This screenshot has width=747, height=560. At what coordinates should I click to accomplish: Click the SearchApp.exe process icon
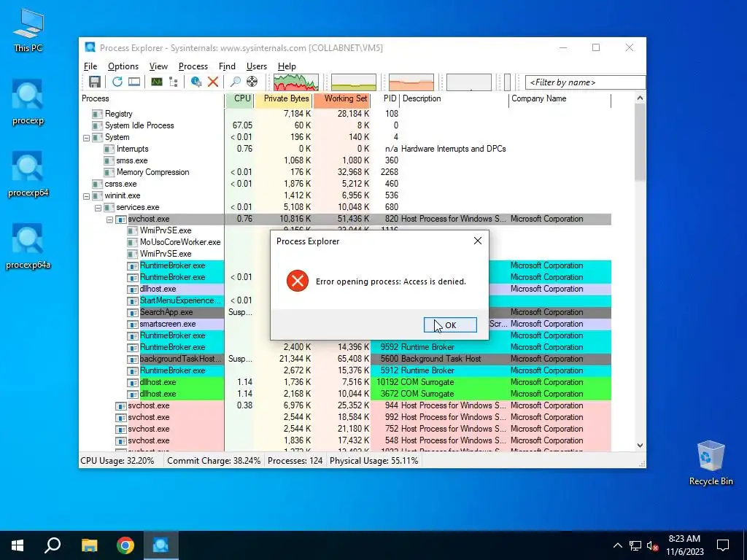pyautogui.click(x=133, y=312)
